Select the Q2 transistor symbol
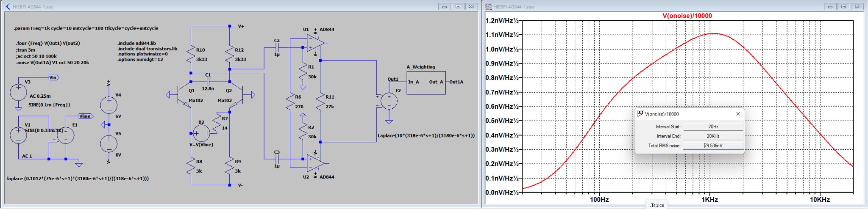This screenshot has height=209, width=868. 237,95
